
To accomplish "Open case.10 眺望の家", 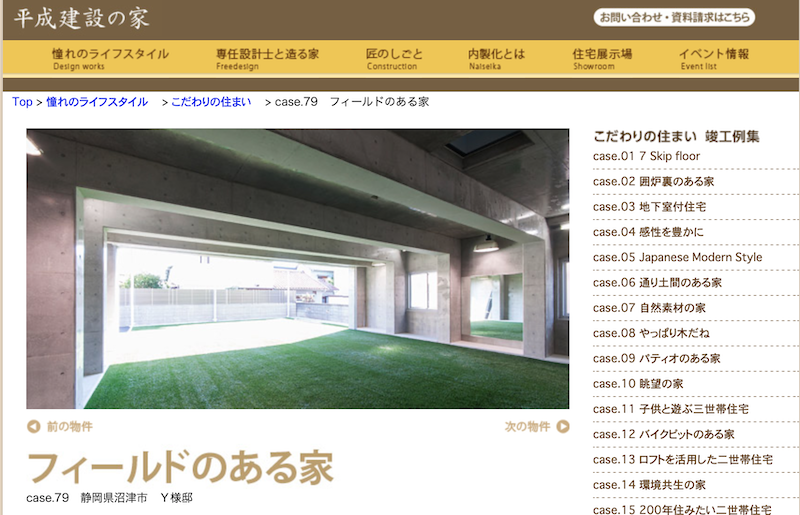I will click(x=638, y=383).
